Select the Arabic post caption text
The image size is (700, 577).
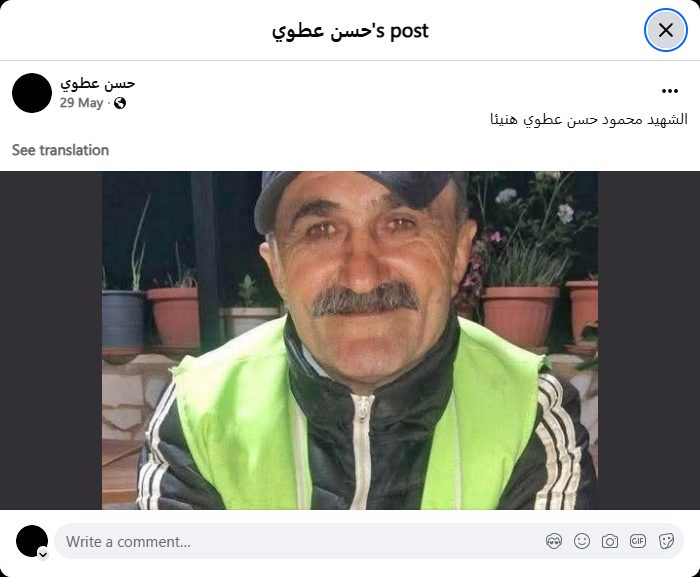click(x=589, y=119)
